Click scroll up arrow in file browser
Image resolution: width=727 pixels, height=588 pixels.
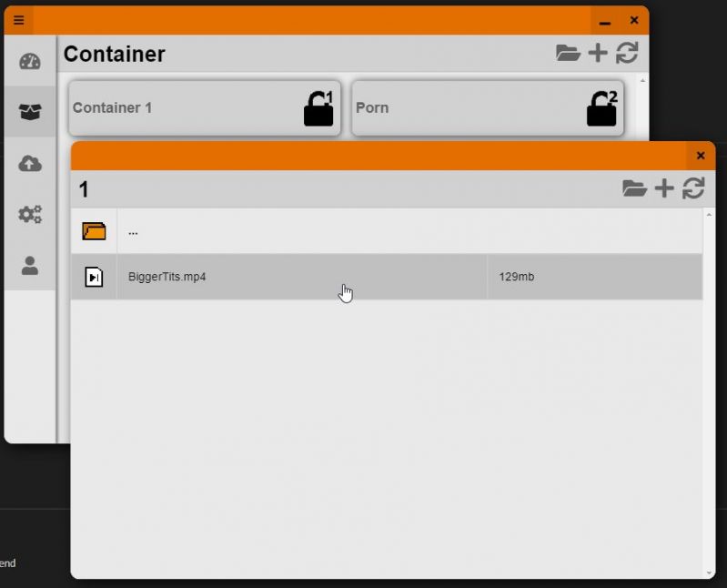(709, 215)
